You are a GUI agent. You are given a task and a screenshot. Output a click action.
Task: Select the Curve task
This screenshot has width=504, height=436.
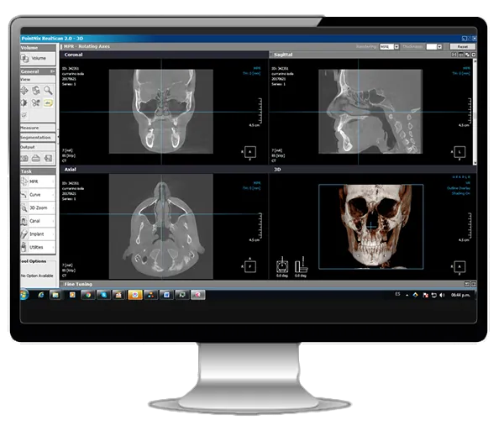click(38, 195)
